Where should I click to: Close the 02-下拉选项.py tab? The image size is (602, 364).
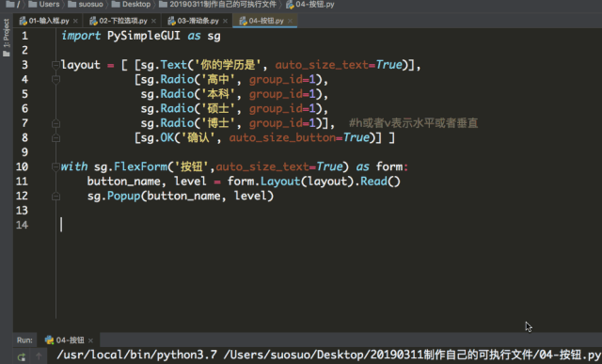tap(153, 21)
